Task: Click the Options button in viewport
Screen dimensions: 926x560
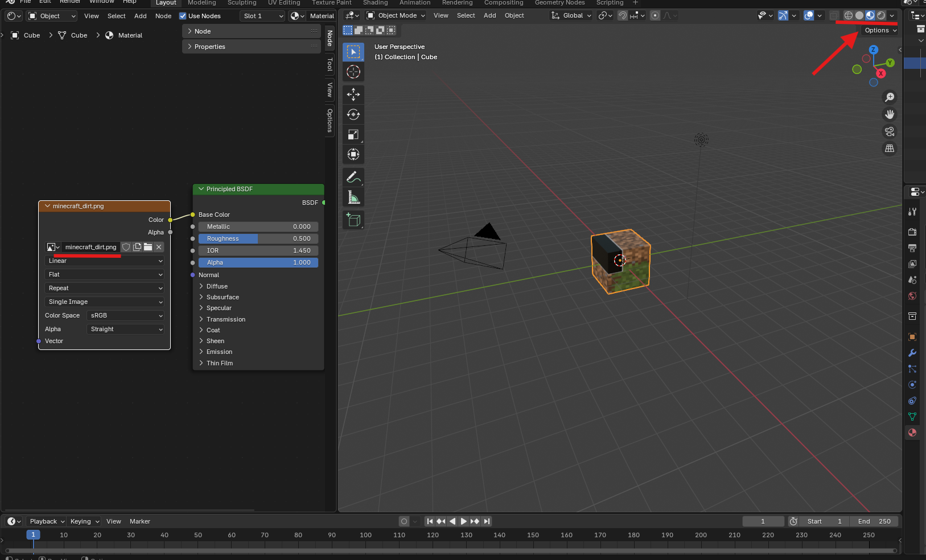Action: [880, 30]
